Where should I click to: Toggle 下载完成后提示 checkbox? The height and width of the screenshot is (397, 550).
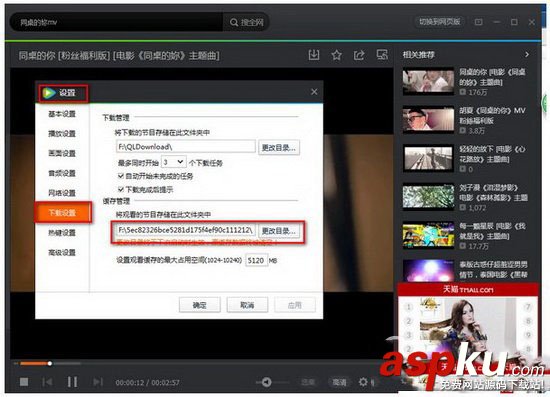pyautogui.click(x=121, y=189)
